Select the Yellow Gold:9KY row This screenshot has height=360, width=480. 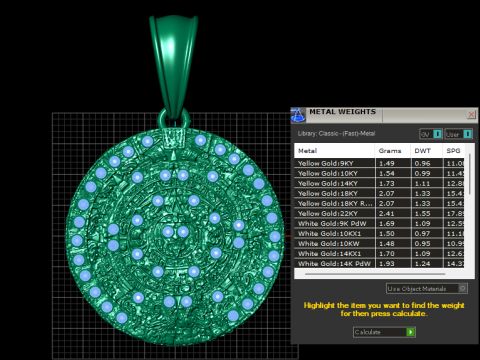click(x=379, y=163)
